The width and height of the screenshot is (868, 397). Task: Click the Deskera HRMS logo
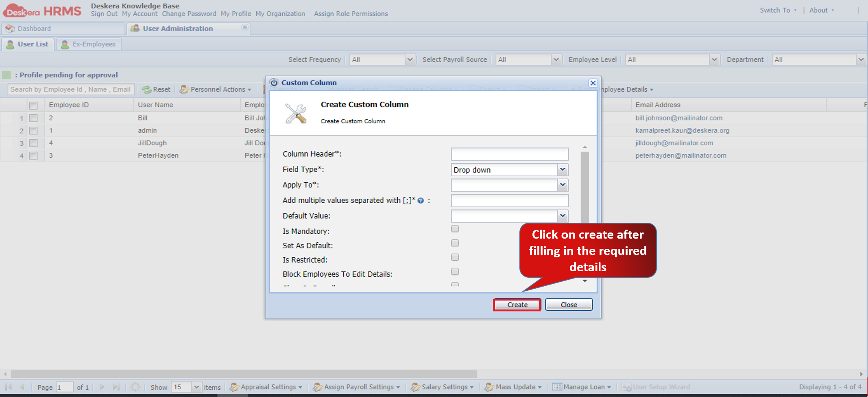pyautogui.click(x=42, y=11)
